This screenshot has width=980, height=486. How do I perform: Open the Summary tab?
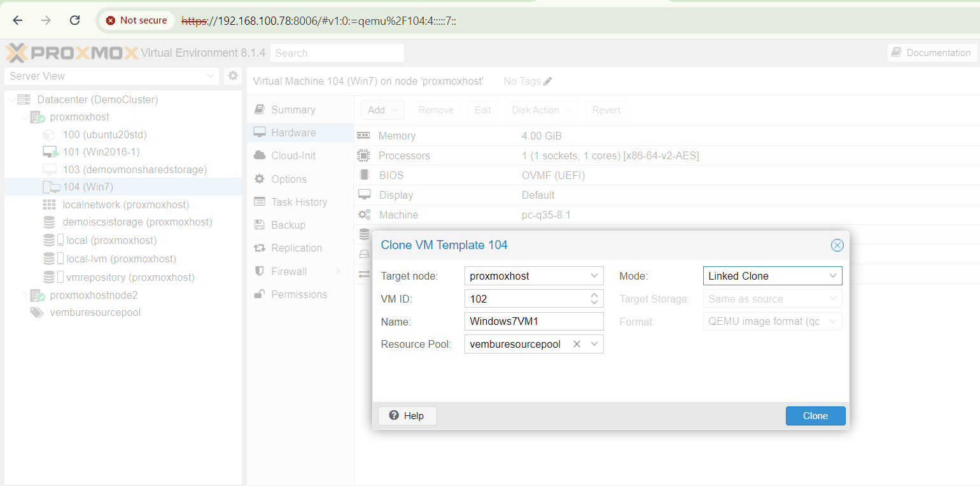tap(300, 110)
